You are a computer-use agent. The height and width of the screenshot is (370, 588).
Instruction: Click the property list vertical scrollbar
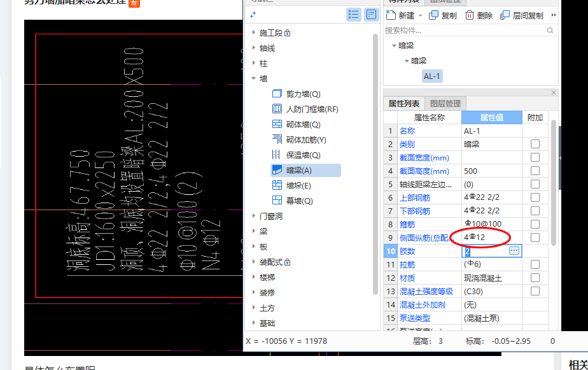tap(554, 183)
